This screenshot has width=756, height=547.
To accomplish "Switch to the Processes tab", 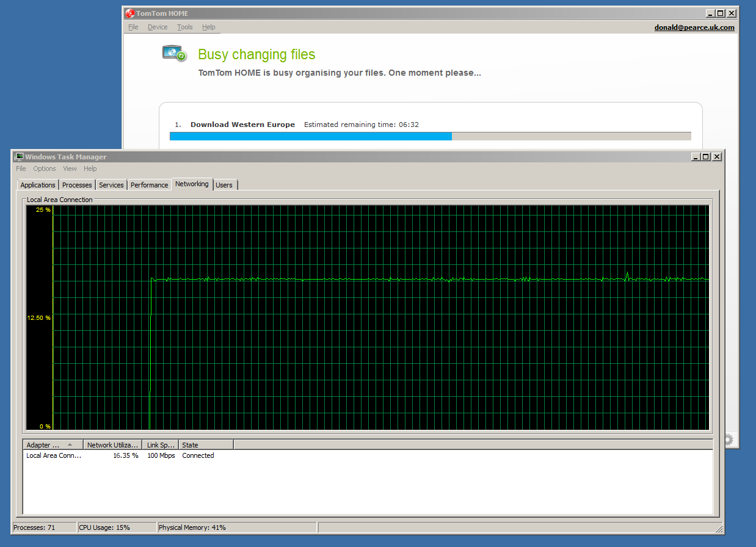I will (x=77, y=185).
